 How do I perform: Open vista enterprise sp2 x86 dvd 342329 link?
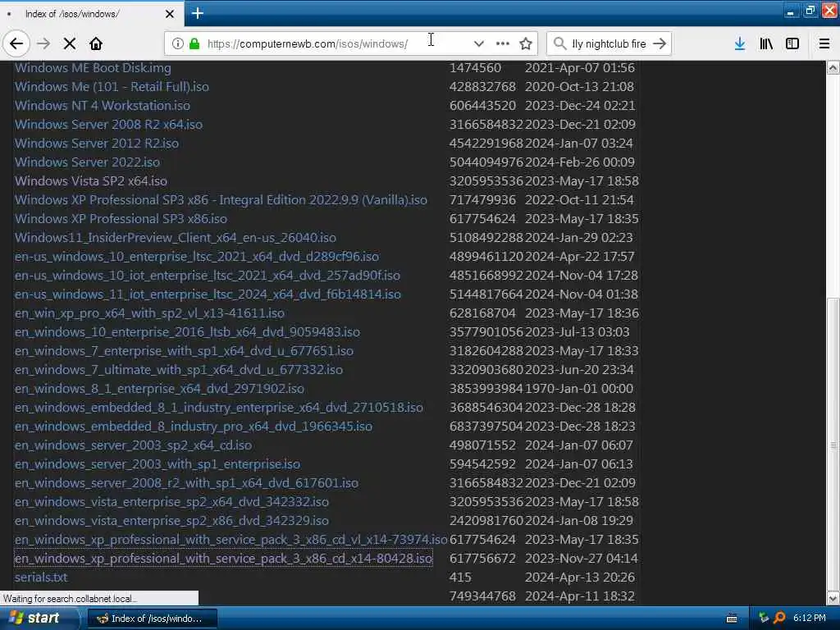[x=171, y=521]
